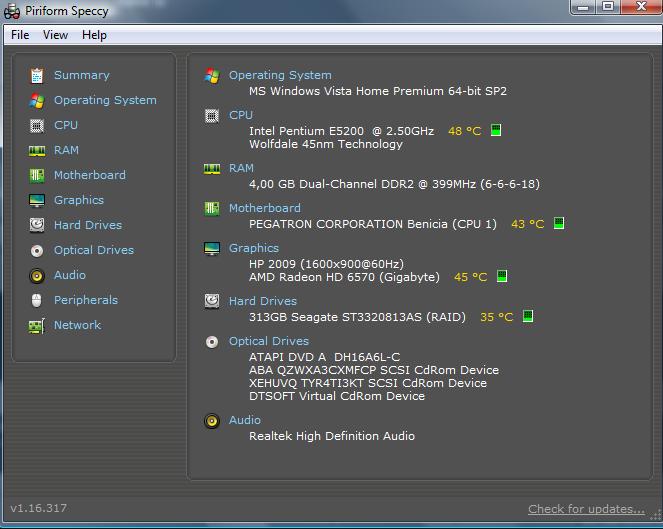Click text 'Wolfdale 45nm Technology'
This screenshot has height=529, width=663.
coord(326,144)
